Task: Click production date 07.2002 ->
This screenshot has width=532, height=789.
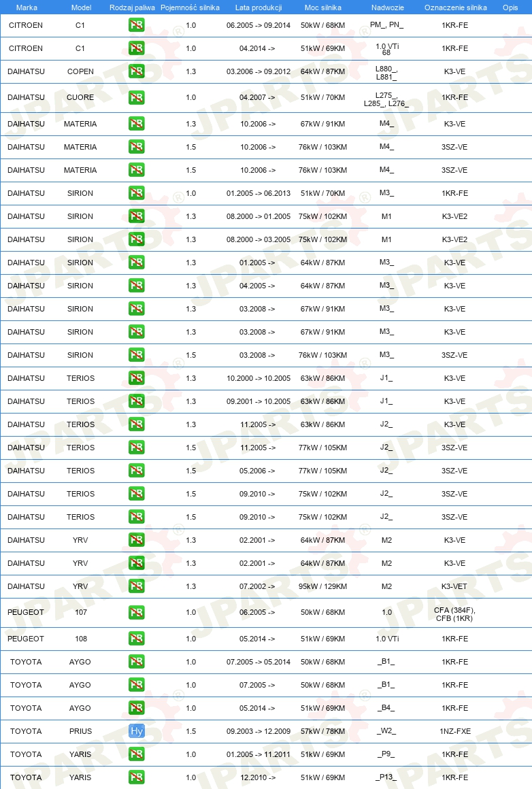Action: coord(257,587)
